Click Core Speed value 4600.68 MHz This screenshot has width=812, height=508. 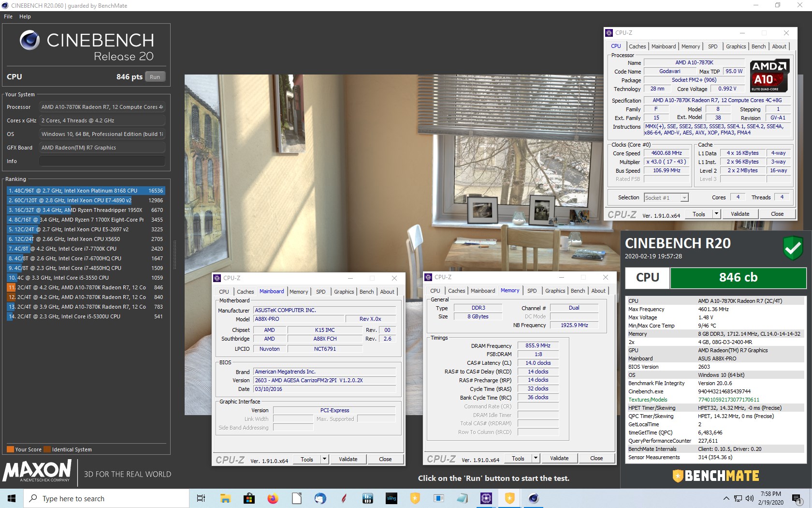667,153
